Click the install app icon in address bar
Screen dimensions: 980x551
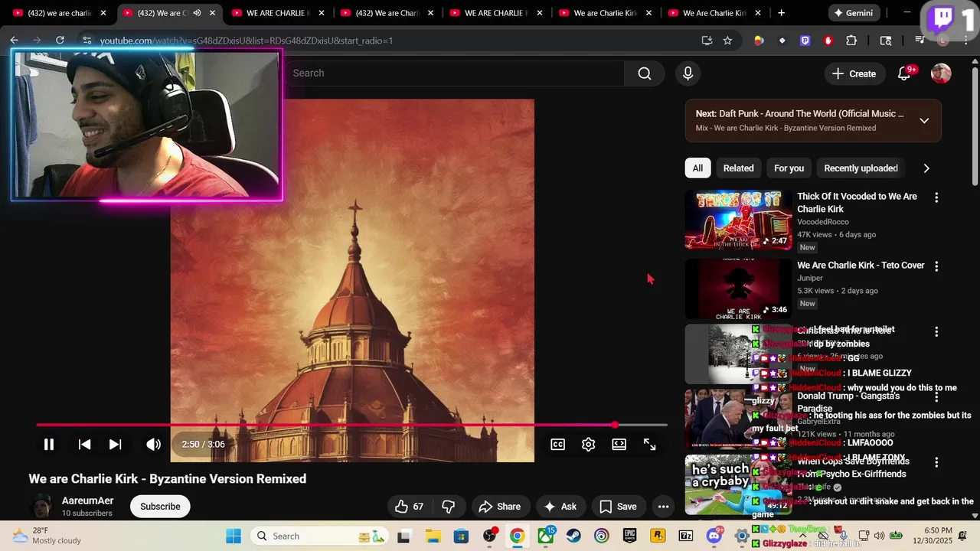(x=707, y=40)
